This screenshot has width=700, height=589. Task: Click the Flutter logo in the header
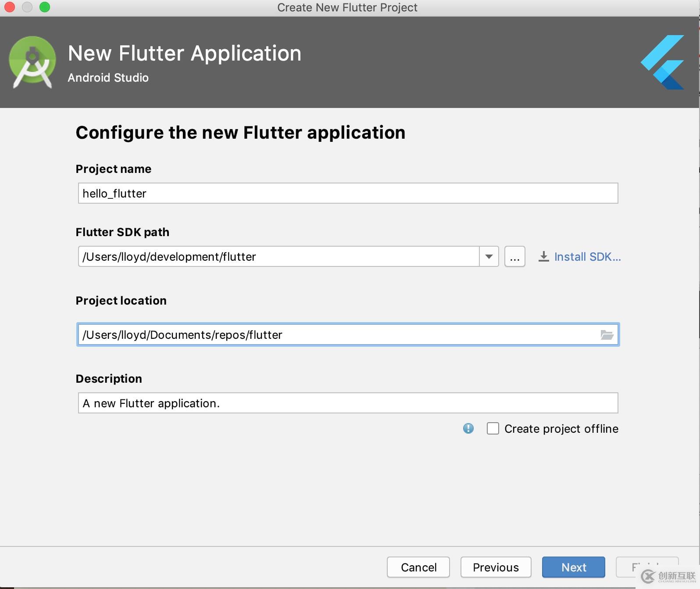[x=663, y=62]
